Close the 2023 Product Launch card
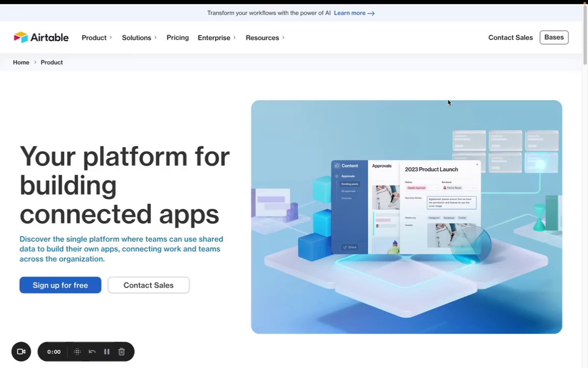Image resolution: width=588 pixels, height=368 pixels. (x=477, y=165)
